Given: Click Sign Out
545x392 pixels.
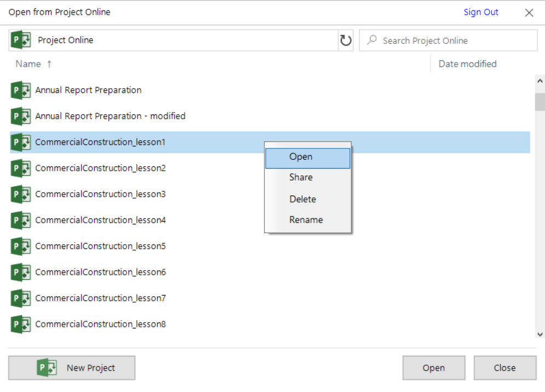Looking at the screenshot, I should click(480, 12).
